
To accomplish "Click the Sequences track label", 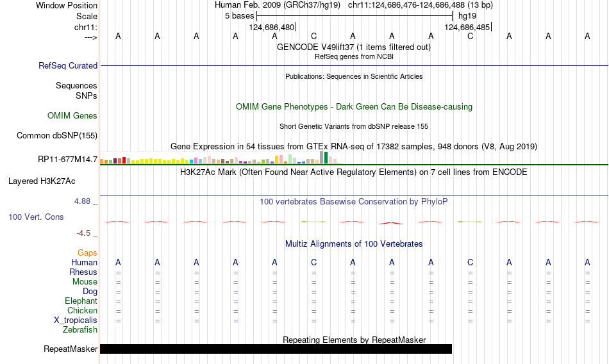I will pos(76,85).
